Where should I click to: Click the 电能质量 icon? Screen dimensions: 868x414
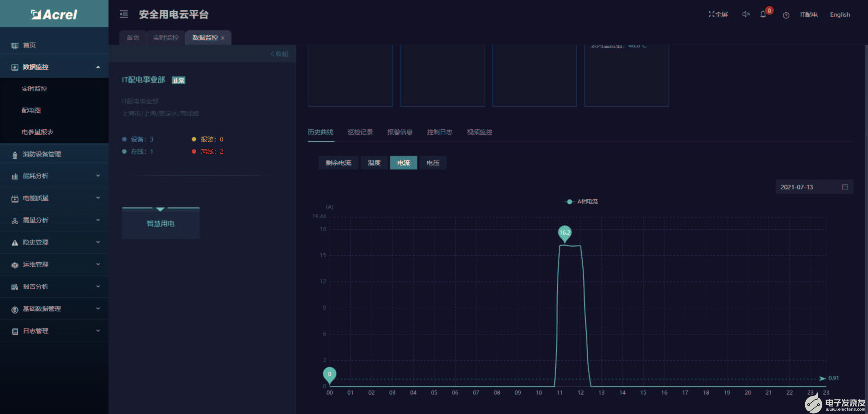tap(15, 198)
